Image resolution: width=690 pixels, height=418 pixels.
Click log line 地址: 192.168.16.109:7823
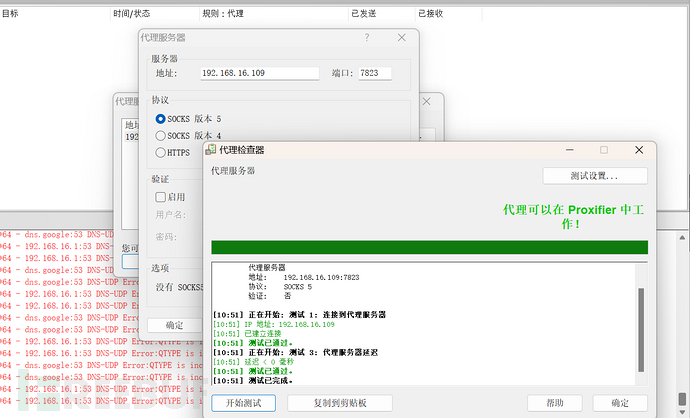coord(304,277)
